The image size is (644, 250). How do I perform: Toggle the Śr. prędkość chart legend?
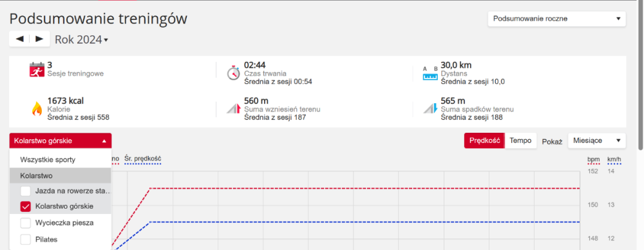[x=143, y=159]
